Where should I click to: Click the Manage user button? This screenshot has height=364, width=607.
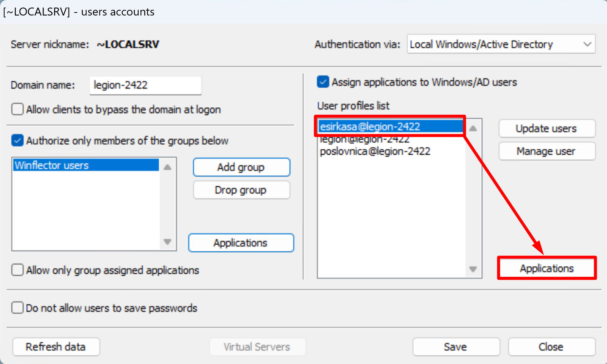546,151
